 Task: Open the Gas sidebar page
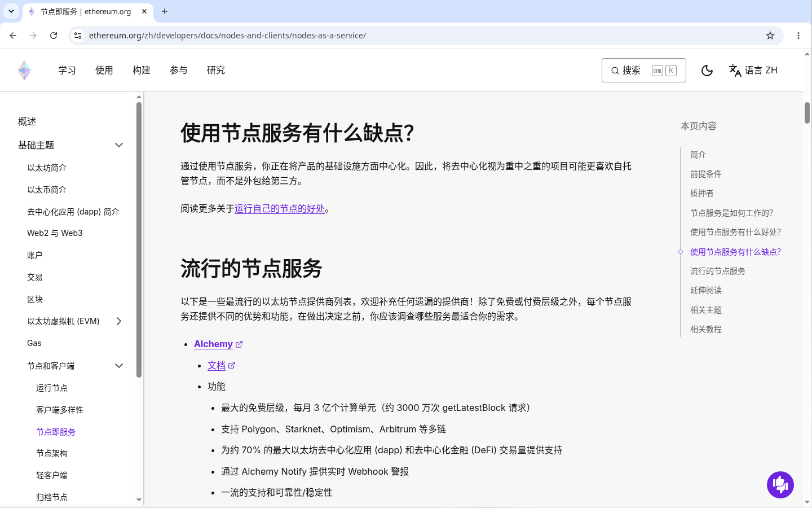pyautogui.click(x=34, y=343)
